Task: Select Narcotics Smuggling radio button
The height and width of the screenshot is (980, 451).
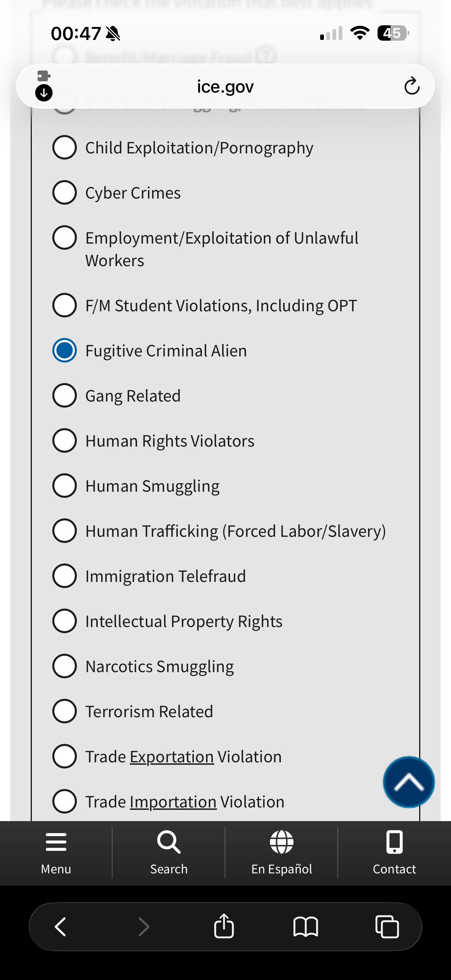Action: coord(65,666)
